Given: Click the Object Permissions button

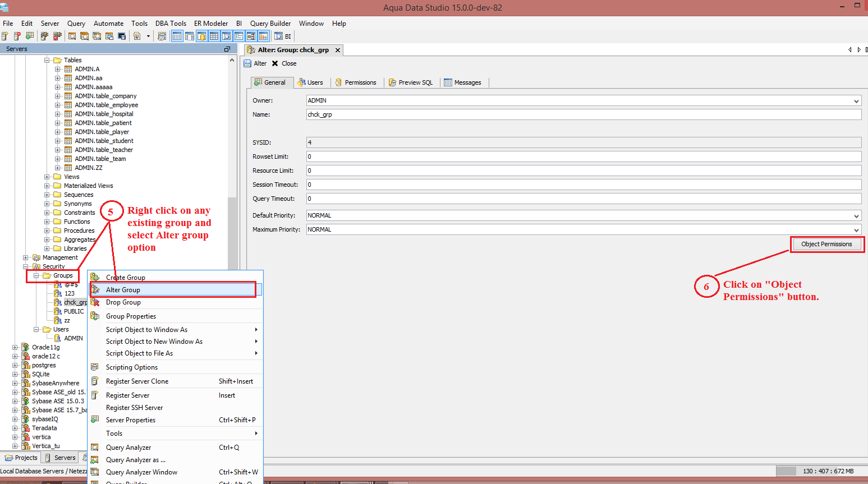Looking at the screenshot, I should click(826, 244).
